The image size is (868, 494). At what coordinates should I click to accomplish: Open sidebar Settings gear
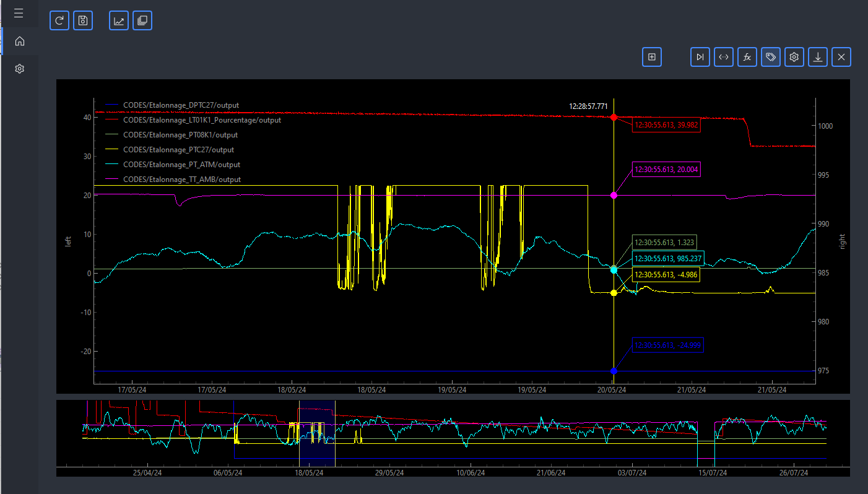pos(19,69)
